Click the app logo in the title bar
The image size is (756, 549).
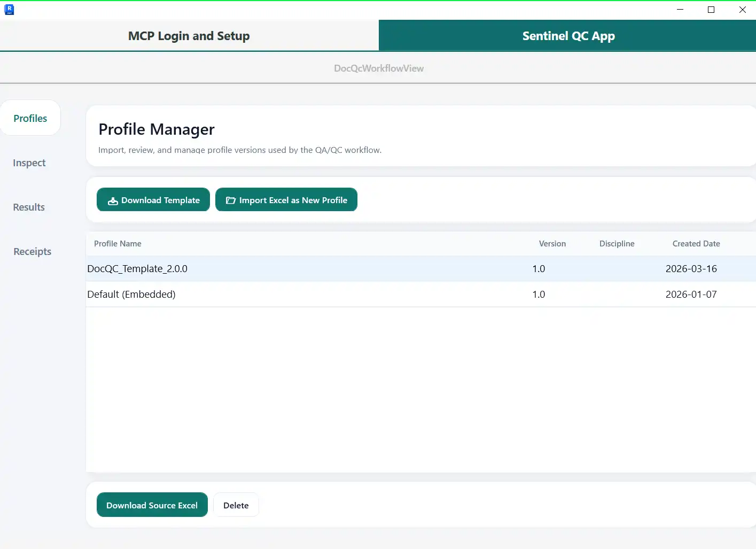tap(9, 10)
